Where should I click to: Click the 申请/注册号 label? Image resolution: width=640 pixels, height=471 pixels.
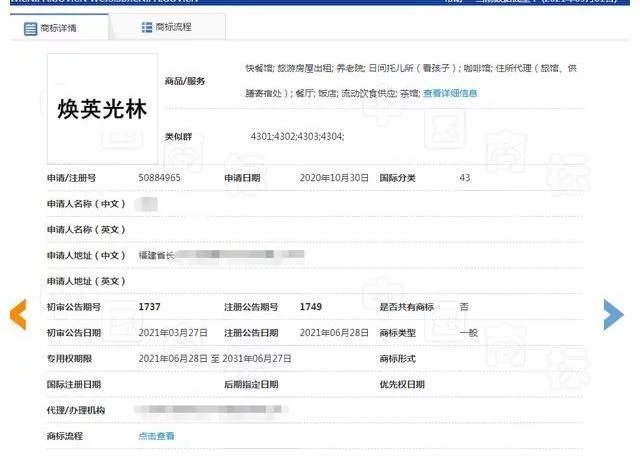pyautogui.click(x=71, y=178)
